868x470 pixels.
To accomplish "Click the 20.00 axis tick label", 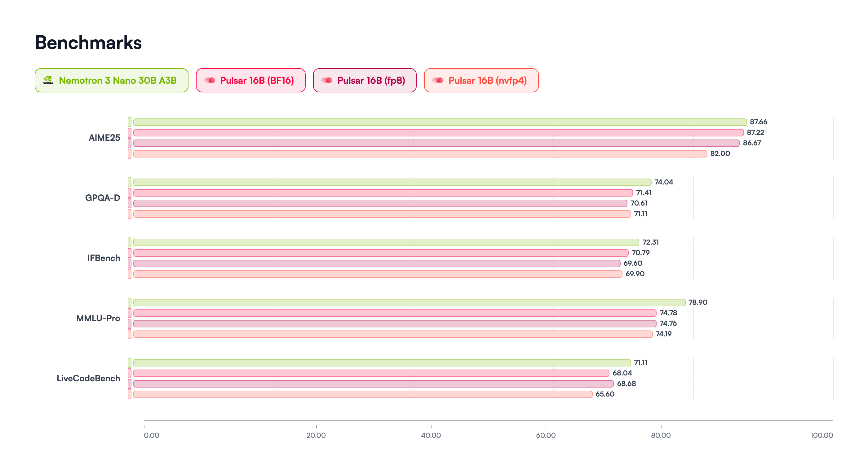I will coord(316,435).
